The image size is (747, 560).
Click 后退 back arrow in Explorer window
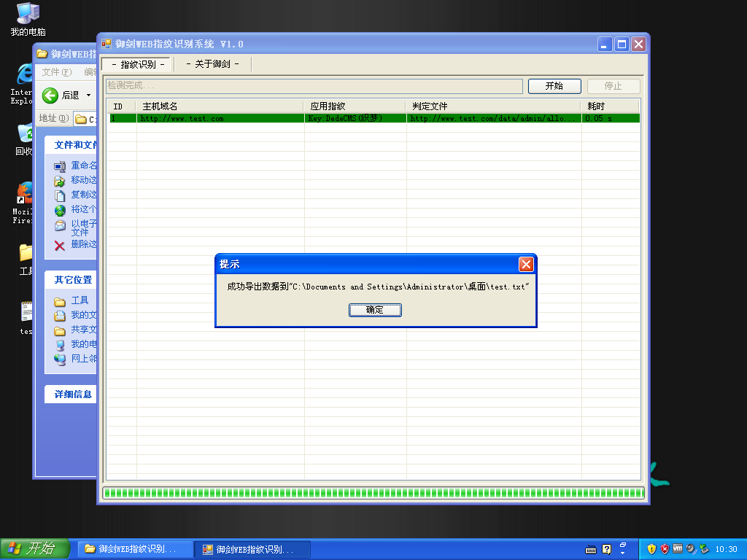(x=50, y=96)
